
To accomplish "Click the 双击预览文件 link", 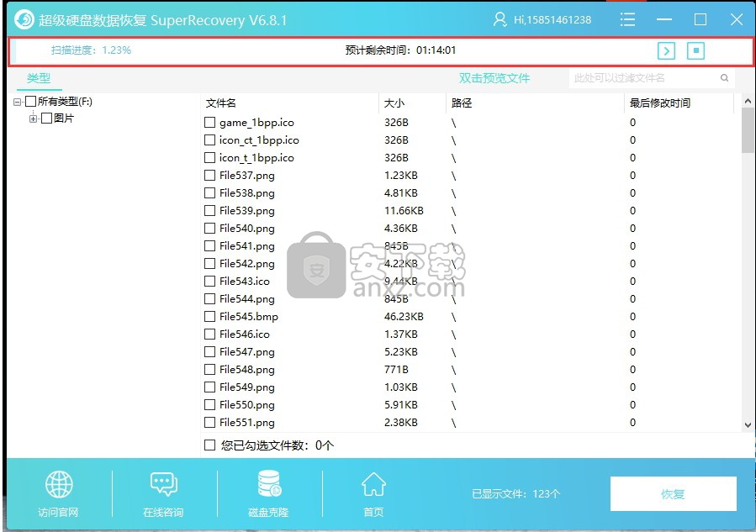I will coord(494,78).
